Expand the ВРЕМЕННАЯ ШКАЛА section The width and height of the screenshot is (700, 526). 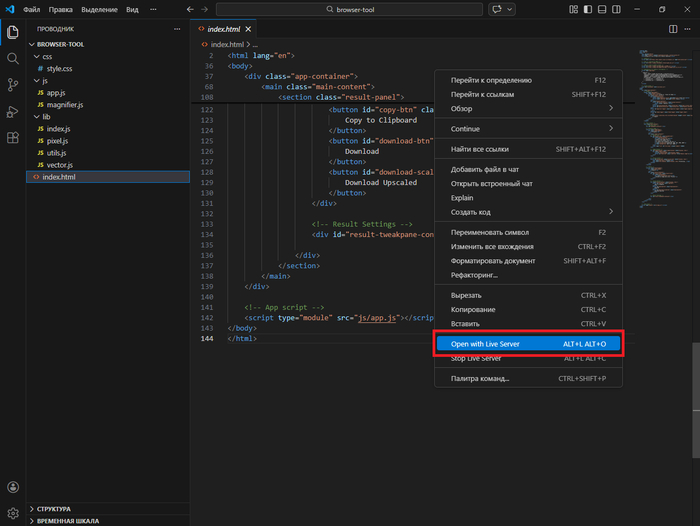68,520
